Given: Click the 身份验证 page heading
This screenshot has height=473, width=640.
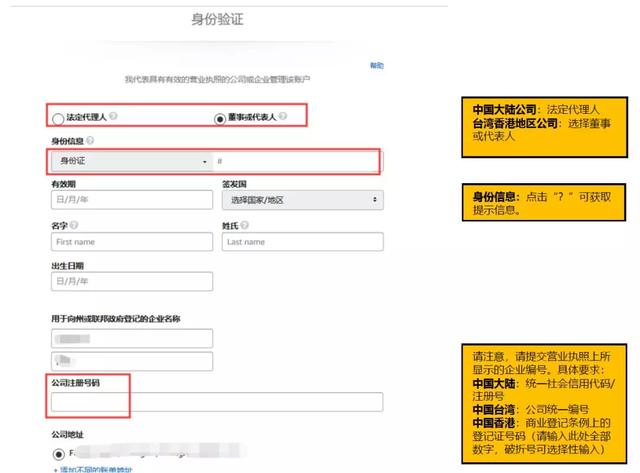Looking at the screenshot, I should [x=218, y=19].
